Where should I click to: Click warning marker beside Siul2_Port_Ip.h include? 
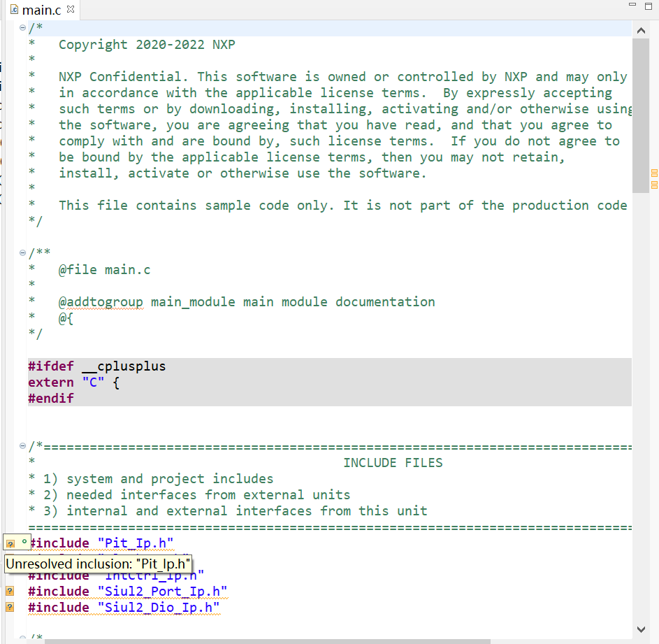point(10,591)
